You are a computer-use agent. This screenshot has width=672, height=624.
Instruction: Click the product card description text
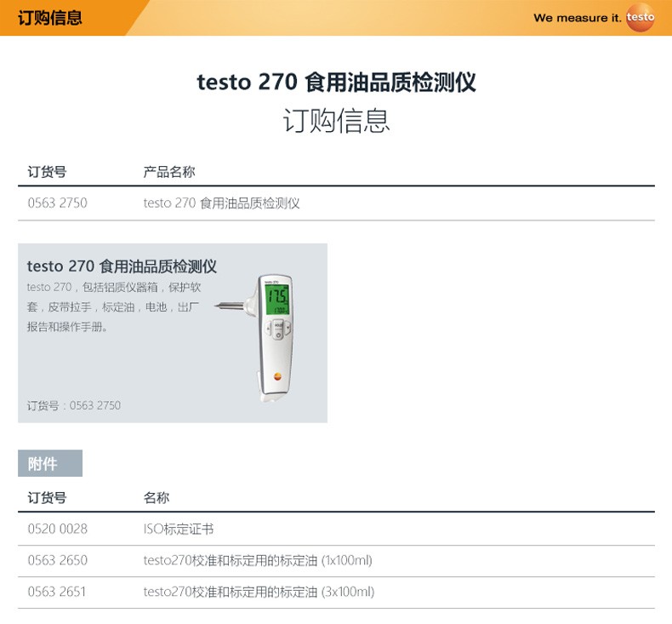113,307
